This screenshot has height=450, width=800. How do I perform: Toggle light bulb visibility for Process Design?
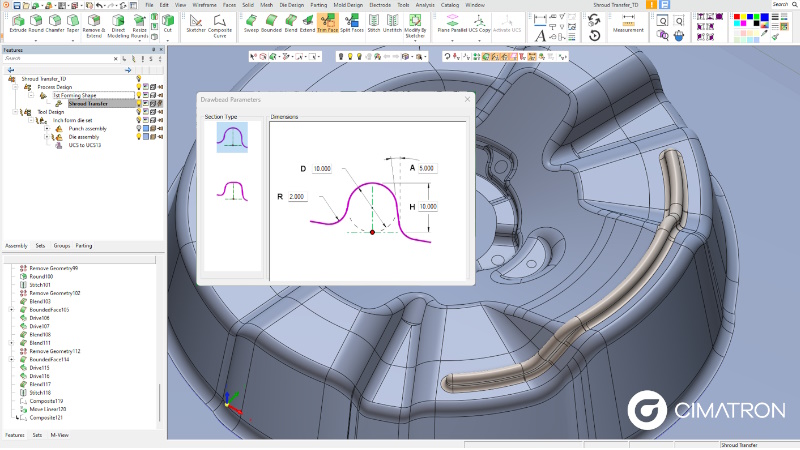click(x=138, y=87)
